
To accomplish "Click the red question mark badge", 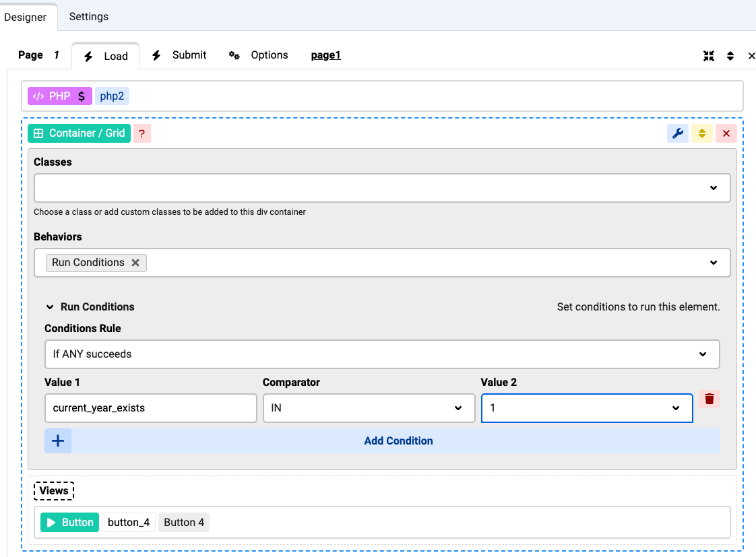I will coord(141,133).
